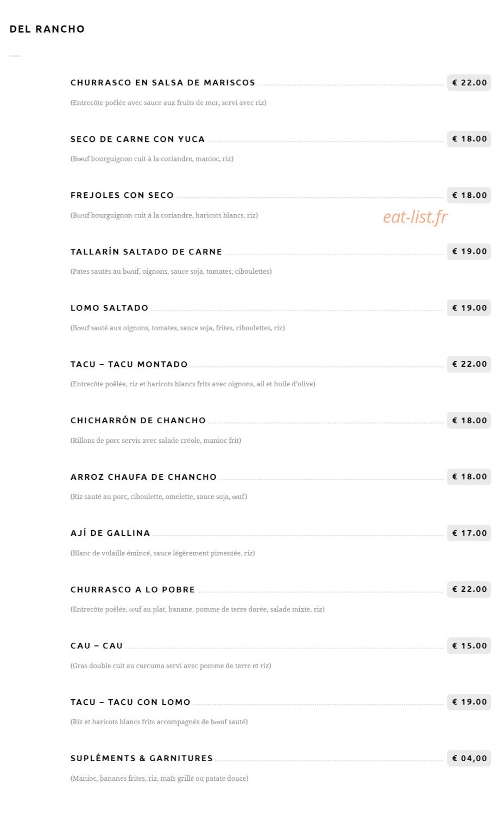
Task: Click the €15.00 price badge
Action: (469, 645)
